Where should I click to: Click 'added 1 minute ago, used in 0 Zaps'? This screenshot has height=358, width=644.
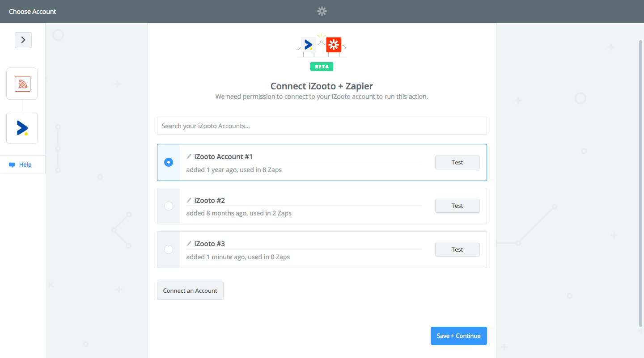(238, 257)
